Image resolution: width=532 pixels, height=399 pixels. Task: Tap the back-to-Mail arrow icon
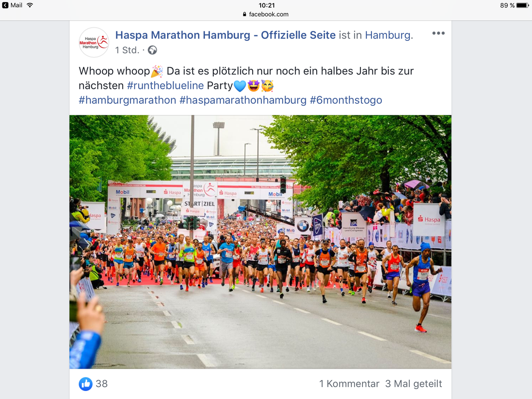pos(5,5)
